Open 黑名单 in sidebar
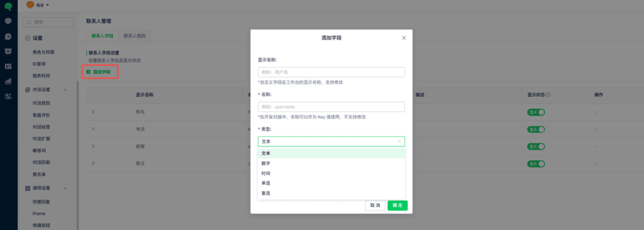 pyautogui.click(x=39, y=175)
